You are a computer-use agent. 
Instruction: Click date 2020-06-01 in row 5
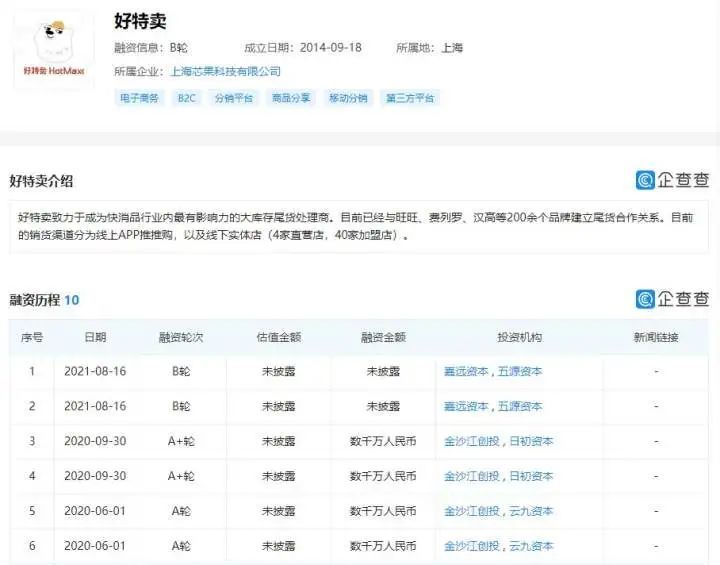pyautogui.click(x=95, y=511)
